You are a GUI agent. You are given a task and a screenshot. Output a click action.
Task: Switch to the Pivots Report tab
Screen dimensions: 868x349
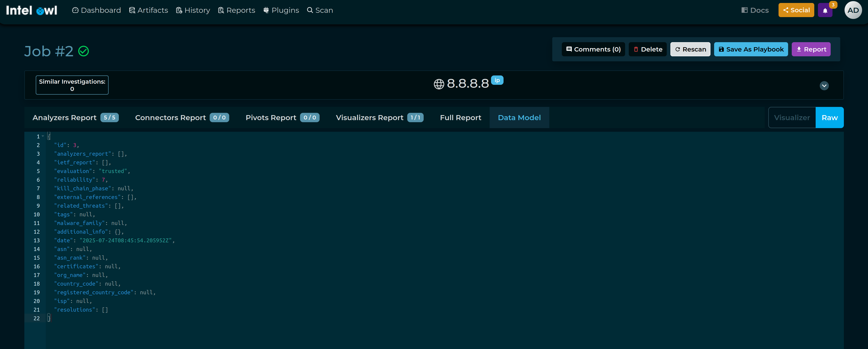click(282, 117)
